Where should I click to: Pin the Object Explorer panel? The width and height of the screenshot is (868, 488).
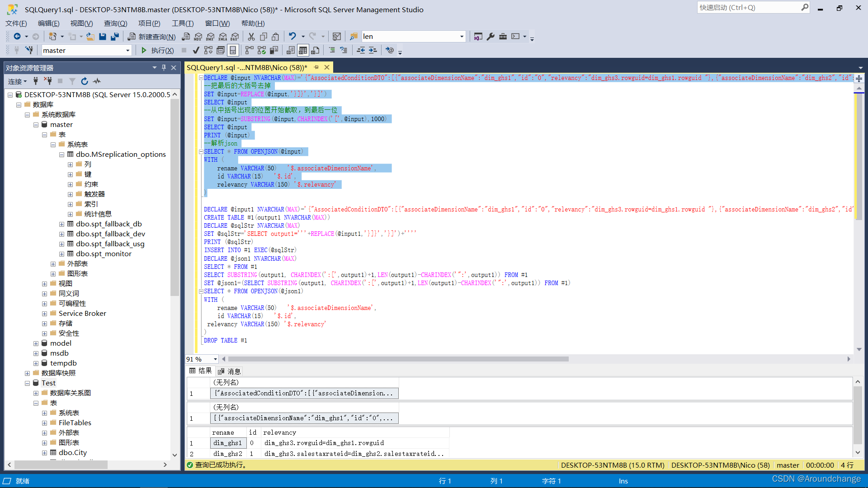coord(164,68)
